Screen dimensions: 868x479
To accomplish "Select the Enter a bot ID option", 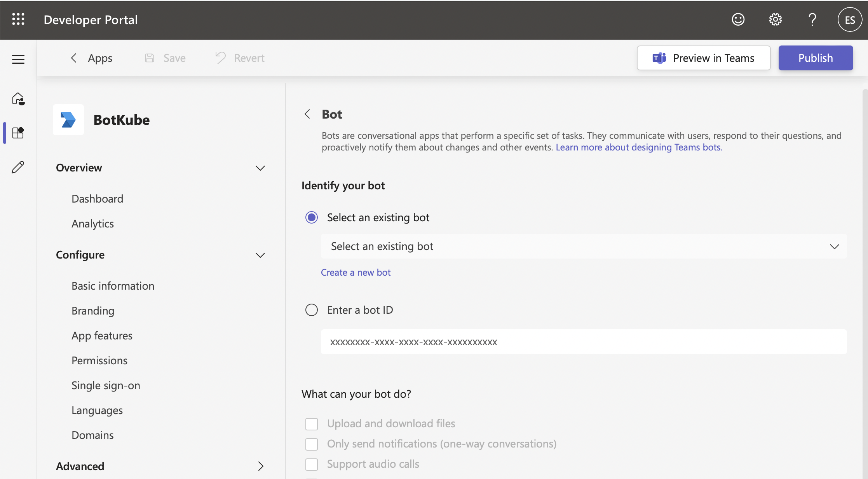I will 311,309.
